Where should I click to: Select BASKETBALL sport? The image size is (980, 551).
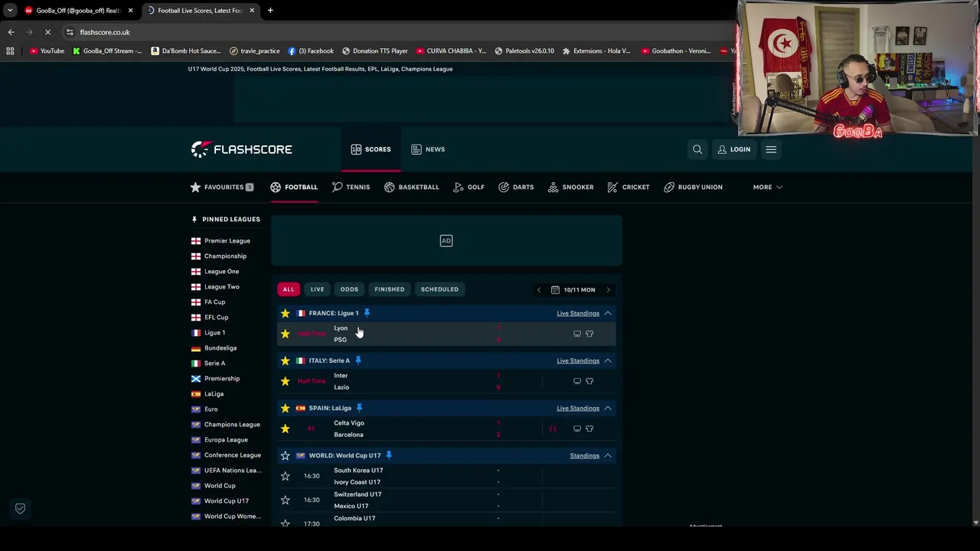click(412, 187)
